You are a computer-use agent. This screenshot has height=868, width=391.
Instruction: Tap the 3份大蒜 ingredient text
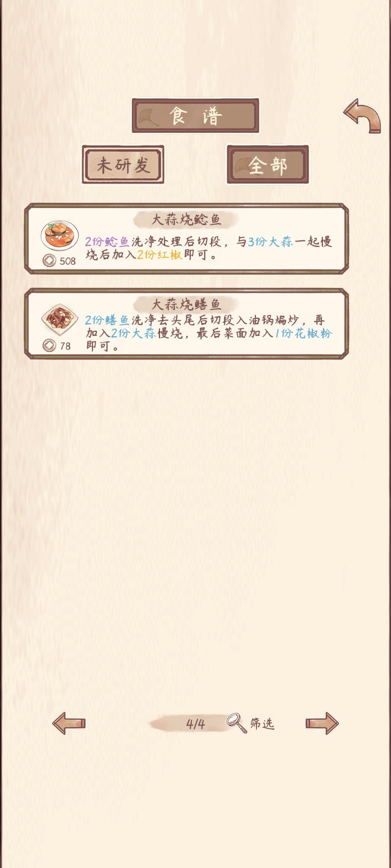(270, 242)
